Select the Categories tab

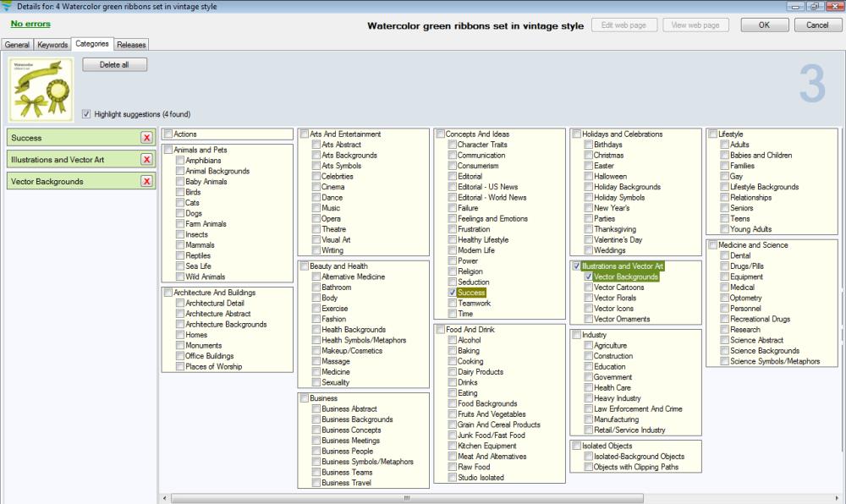point(91,44)
